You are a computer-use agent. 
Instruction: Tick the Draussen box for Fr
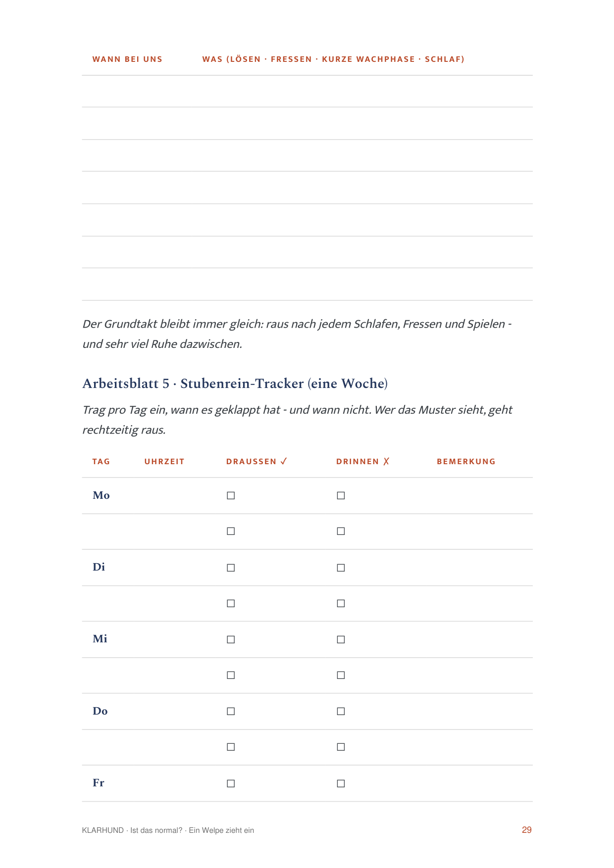(x=231, y=783)
